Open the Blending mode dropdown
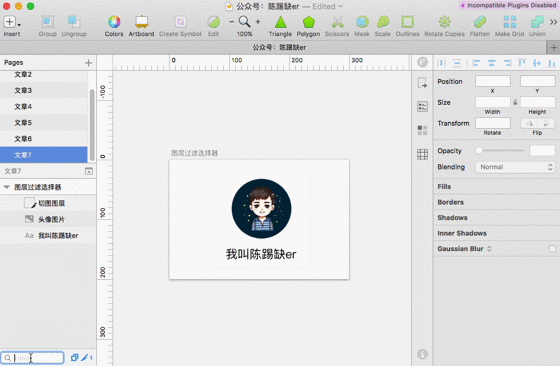Viewport: 560px width, 366px height. 515,167
